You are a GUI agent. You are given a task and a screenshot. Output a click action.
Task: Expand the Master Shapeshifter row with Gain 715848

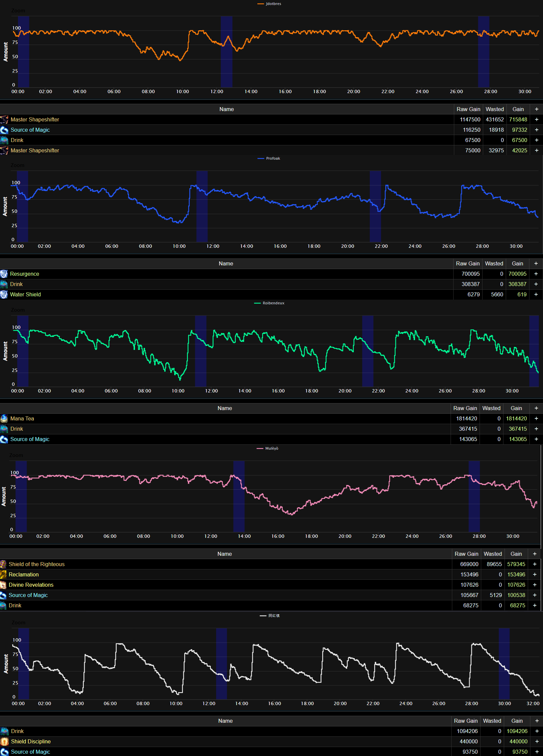point(536,119)
